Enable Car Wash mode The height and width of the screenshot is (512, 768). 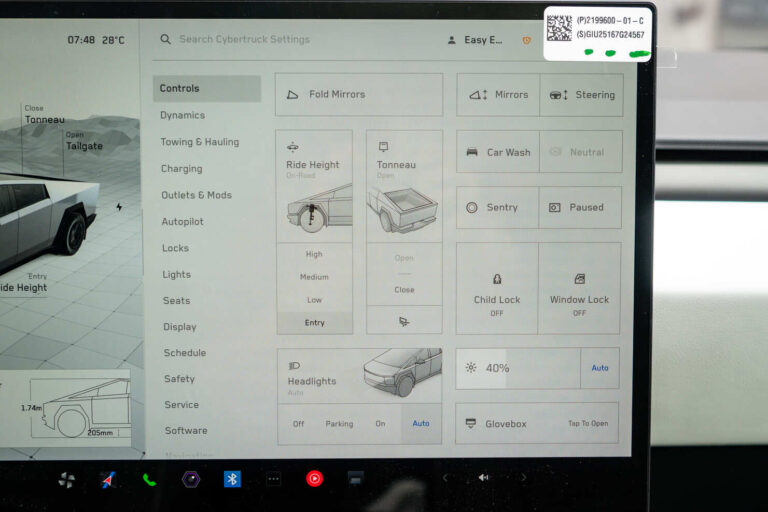click(x=498, y=152)
